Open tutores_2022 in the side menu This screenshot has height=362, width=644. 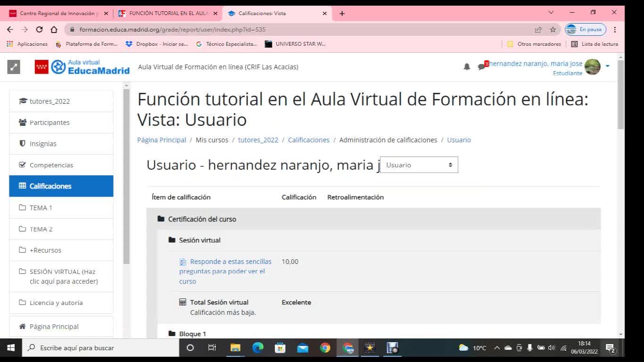coord(61,101)
